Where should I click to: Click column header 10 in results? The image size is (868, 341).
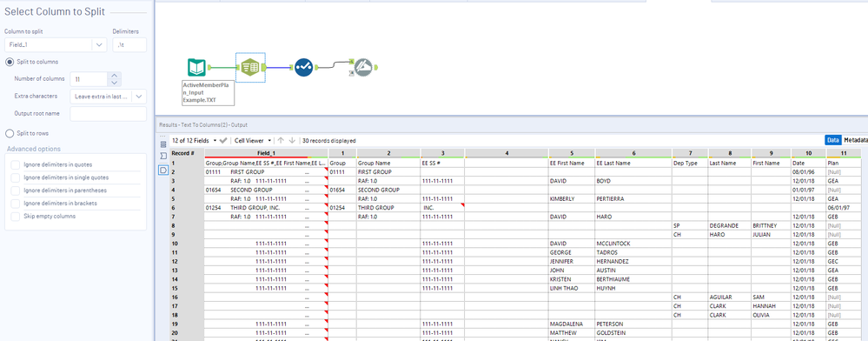coord(808,153)
